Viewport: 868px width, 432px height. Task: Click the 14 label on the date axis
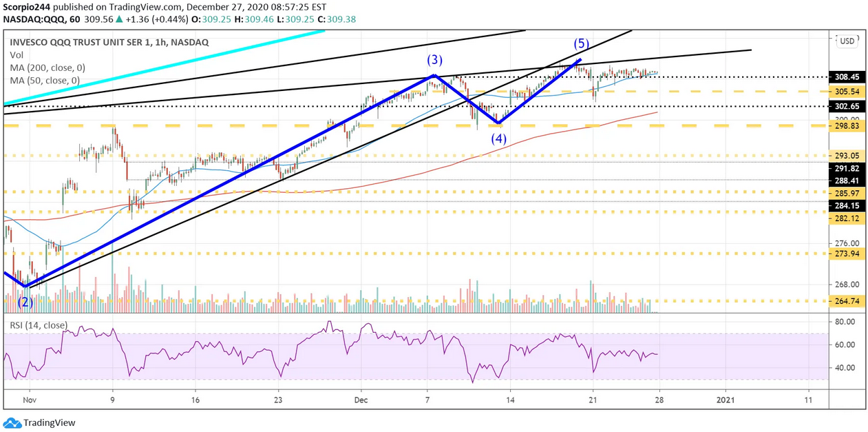point(510,400)
